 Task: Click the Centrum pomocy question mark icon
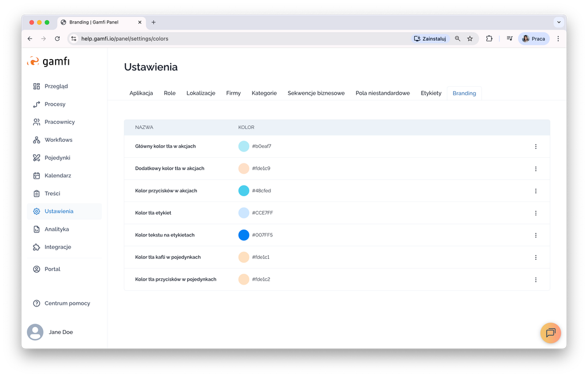coord(37,303)
